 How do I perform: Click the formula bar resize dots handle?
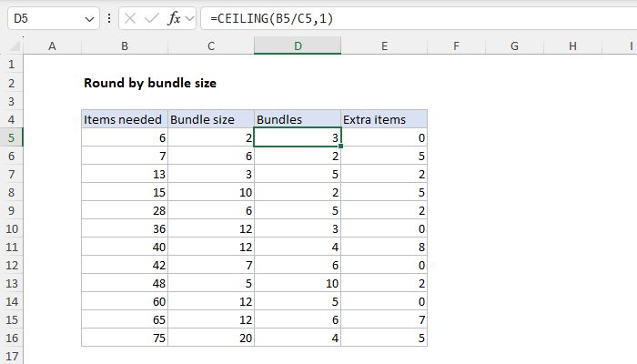tap(109, 18)
